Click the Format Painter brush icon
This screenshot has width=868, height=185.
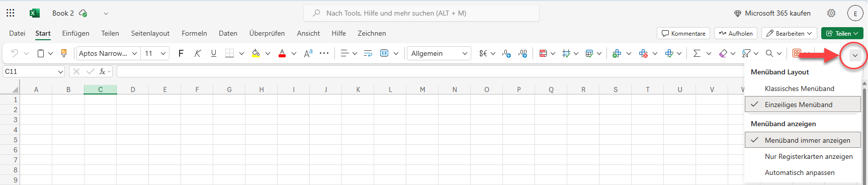pos(64,53)
